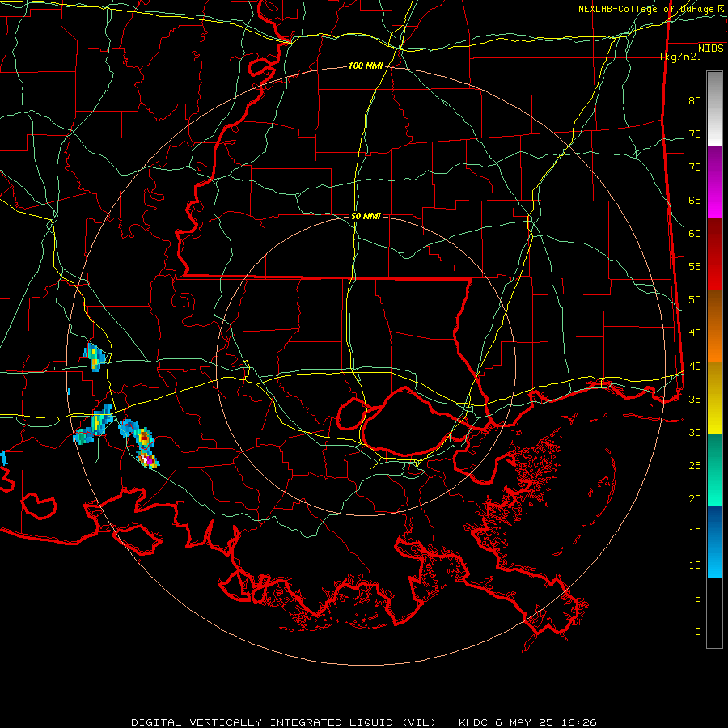Click the legend value 15
The height and width of the screenshot is (728, 728).
click(695, 532)
